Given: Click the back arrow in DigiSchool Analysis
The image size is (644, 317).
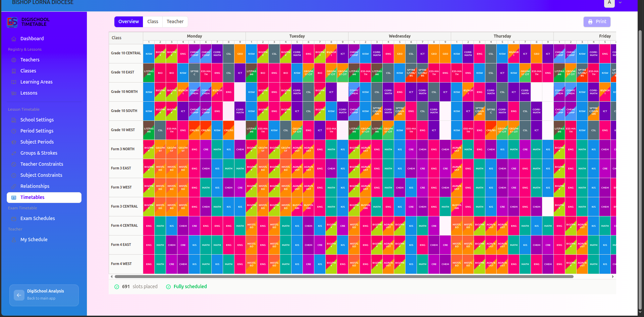Looking at the screenshot, I should (19, 295).
